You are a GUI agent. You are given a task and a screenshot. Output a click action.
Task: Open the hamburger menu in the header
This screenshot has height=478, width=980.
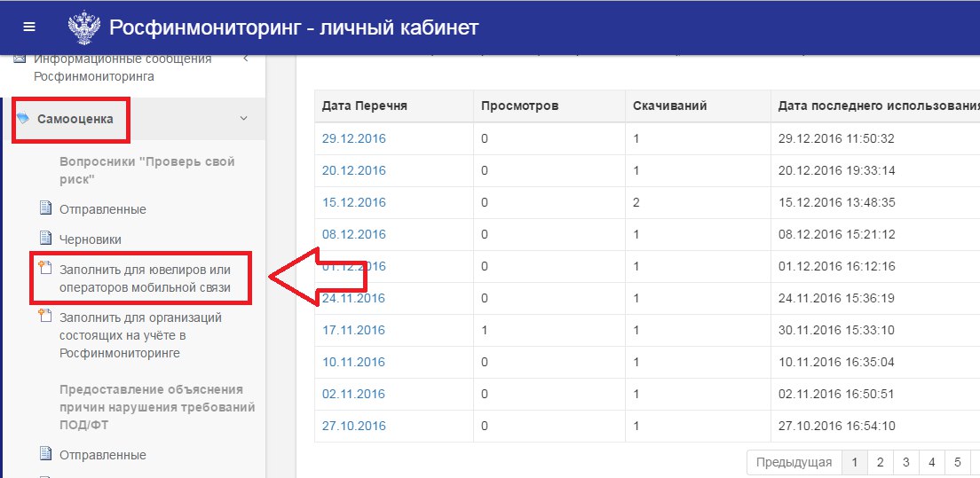point(29,27)
